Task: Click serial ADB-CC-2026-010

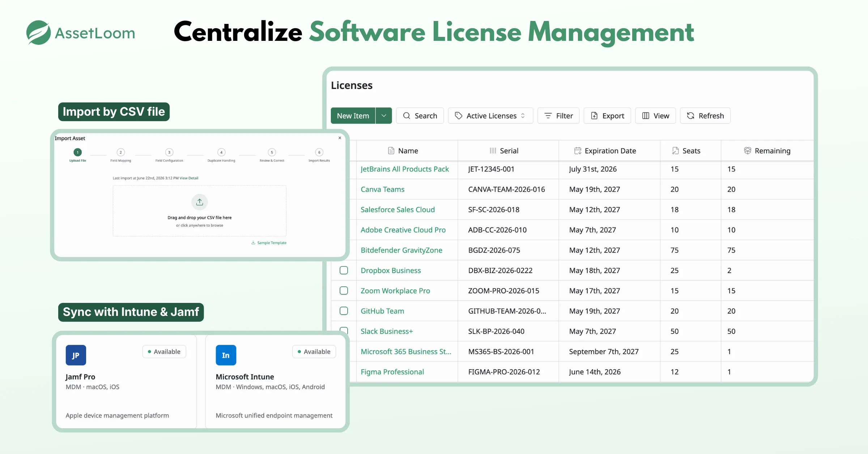Action: point(497,230)
